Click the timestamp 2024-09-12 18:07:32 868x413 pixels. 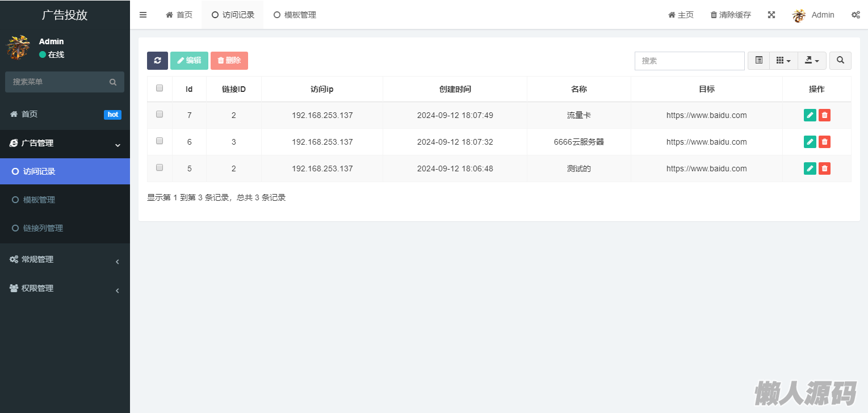point(455,142)
